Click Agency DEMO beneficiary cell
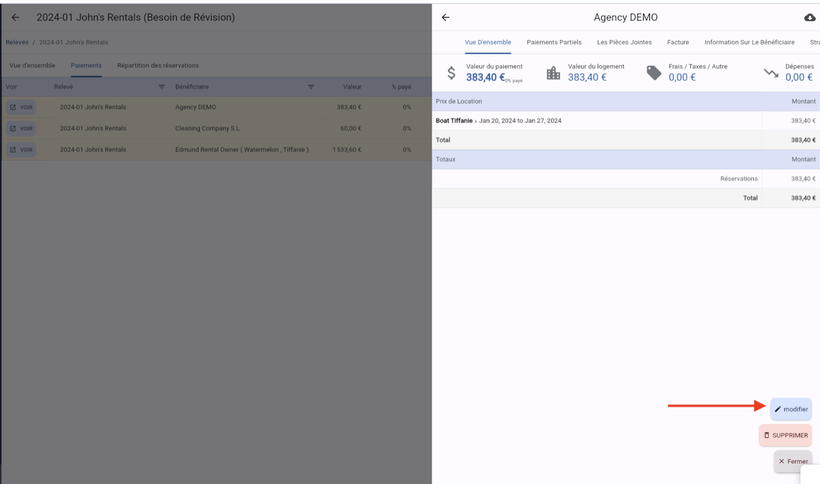The height and width of the screenshot is (501, 828). [195, 107]
